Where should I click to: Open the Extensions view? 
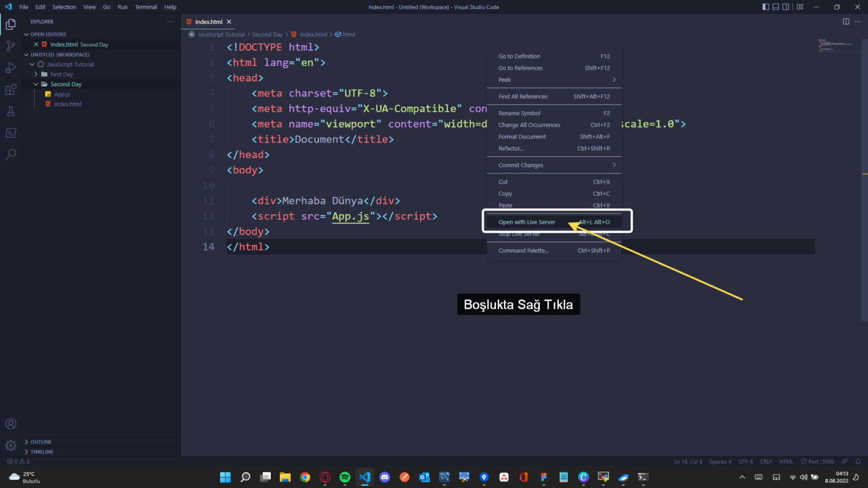click(11, 89)
